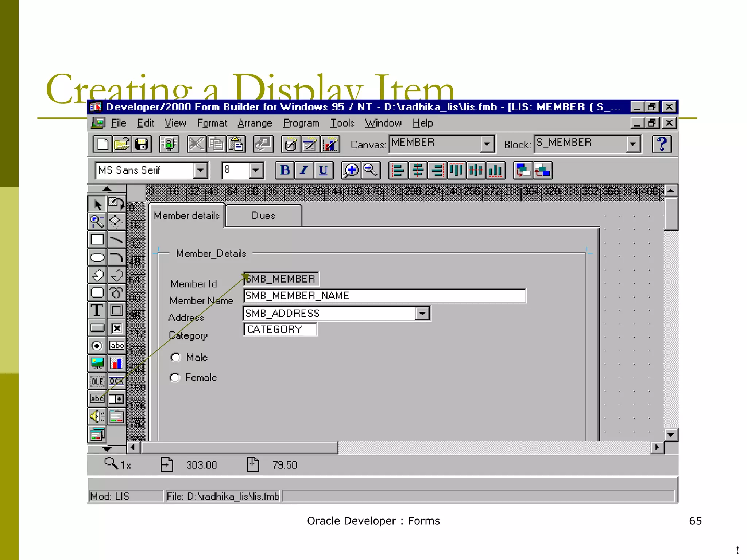Click the Paste clipboard icon
The width and height of the screenshot is (747, 560).
coord(236,144)
